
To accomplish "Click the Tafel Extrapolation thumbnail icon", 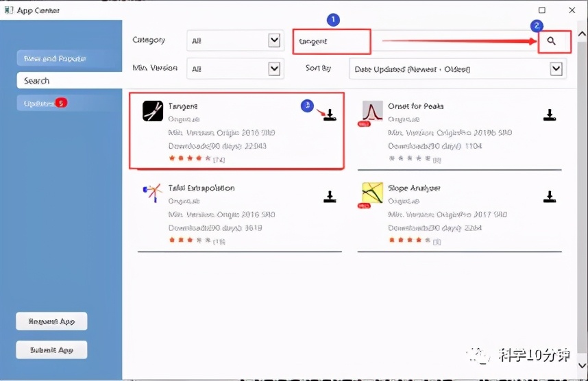I will [153, 193].
